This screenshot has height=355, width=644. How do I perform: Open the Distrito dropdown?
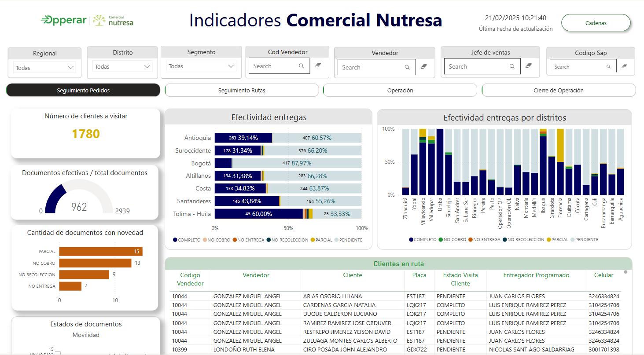click(x=122, y=67)
